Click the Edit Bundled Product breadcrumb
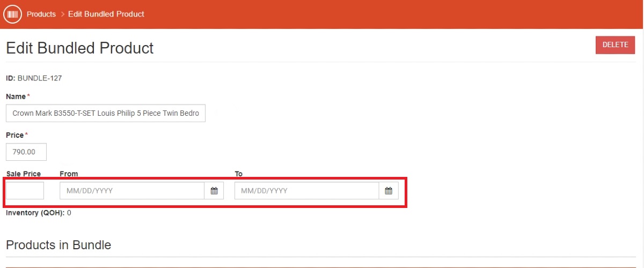Screen dimensions: 644x268 click(106, 14)
